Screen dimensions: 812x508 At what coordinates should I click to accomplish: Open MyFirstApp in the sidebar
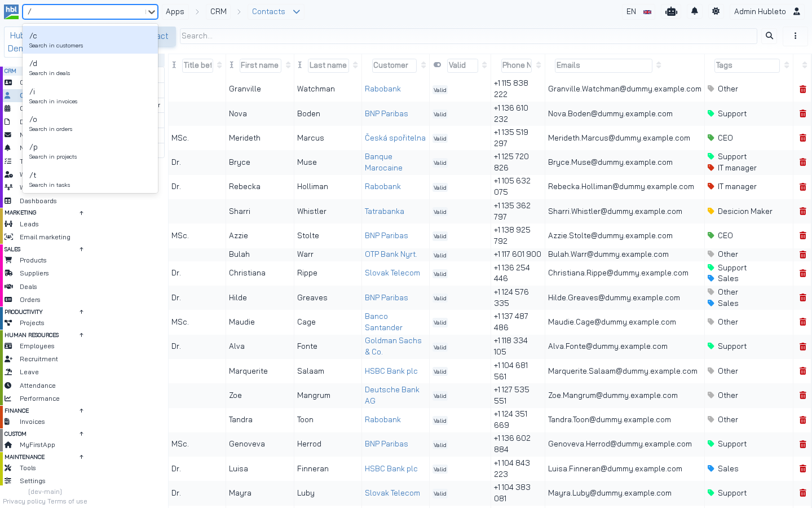(37, 445)
